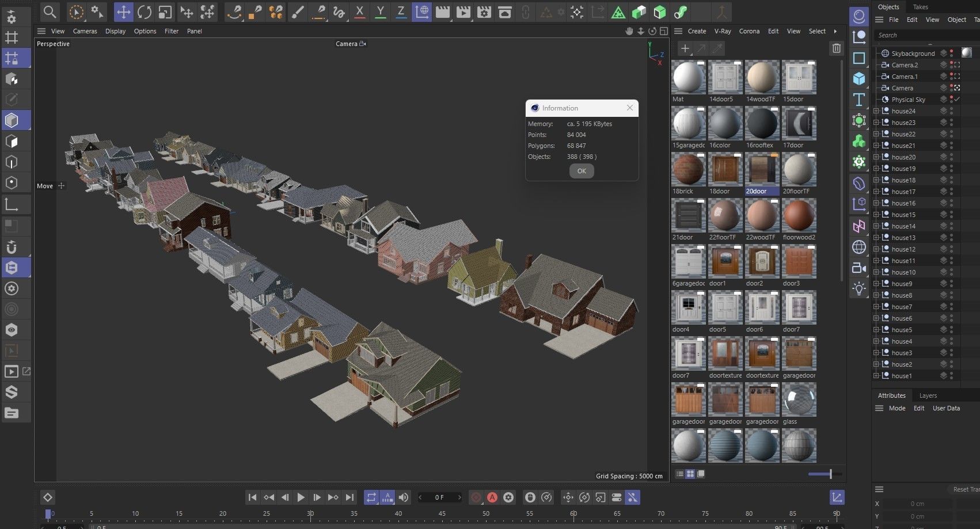Viewport: 980px width, 529px height.
Task: Click the viewport hand pan icon
Action: 629,31
